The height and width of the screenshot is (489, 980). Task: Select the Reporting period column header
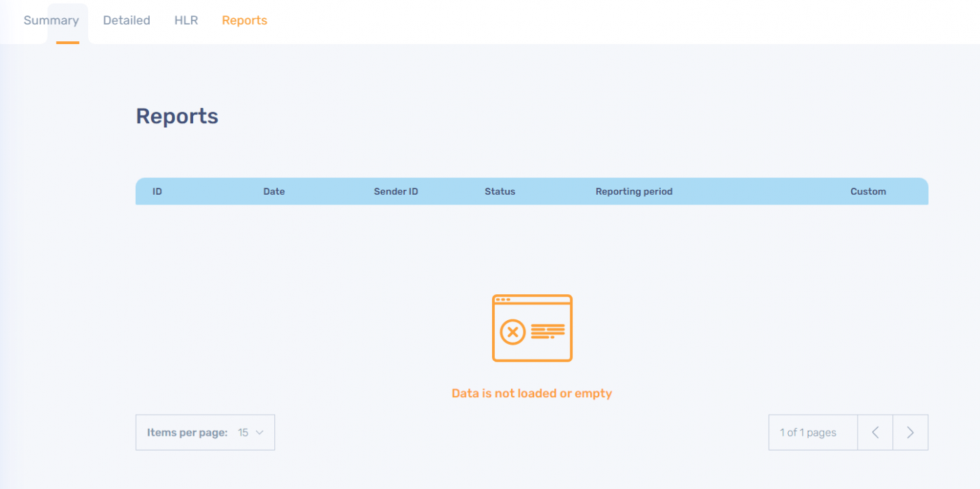point(633,191)
